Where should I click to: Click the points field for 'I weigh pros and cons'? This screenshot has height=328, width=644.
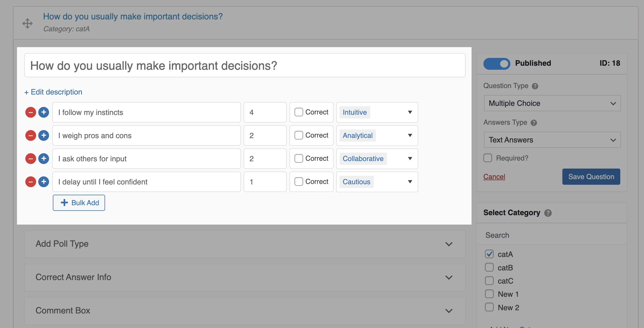(265, 135)
